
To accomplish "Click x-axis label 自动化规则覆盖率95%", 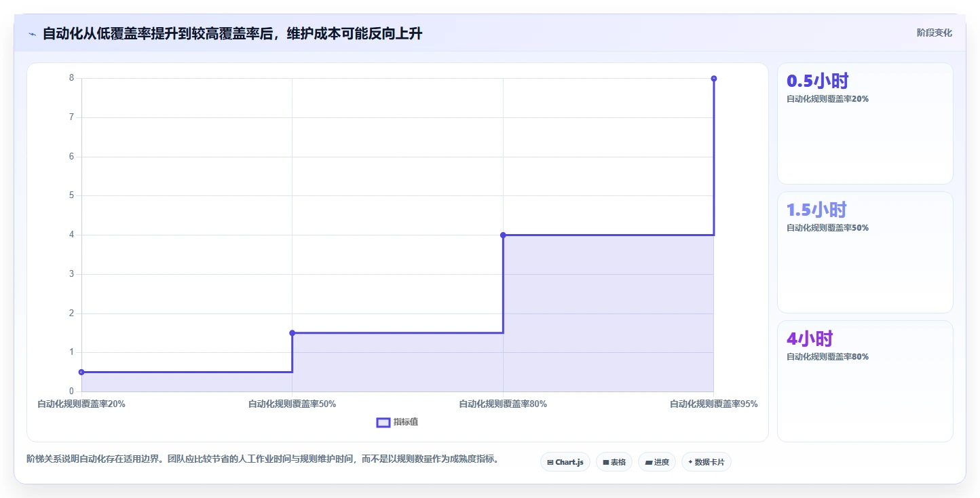I will click(x=714, y=404).
